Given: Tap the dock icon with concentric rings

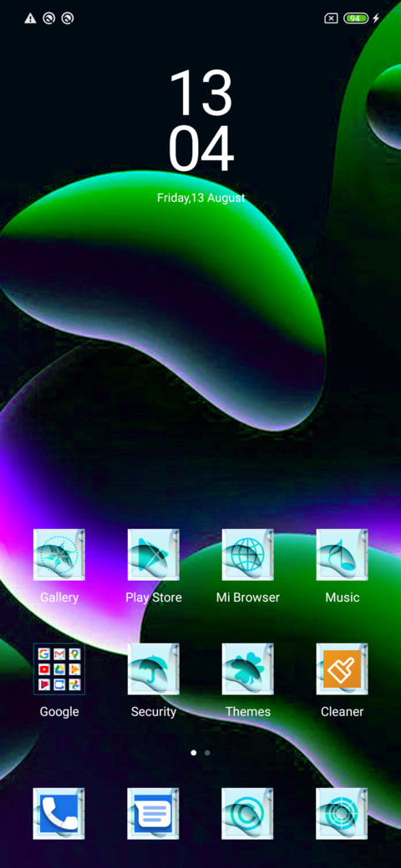Looking at the screenshot, I should point(342,814).
